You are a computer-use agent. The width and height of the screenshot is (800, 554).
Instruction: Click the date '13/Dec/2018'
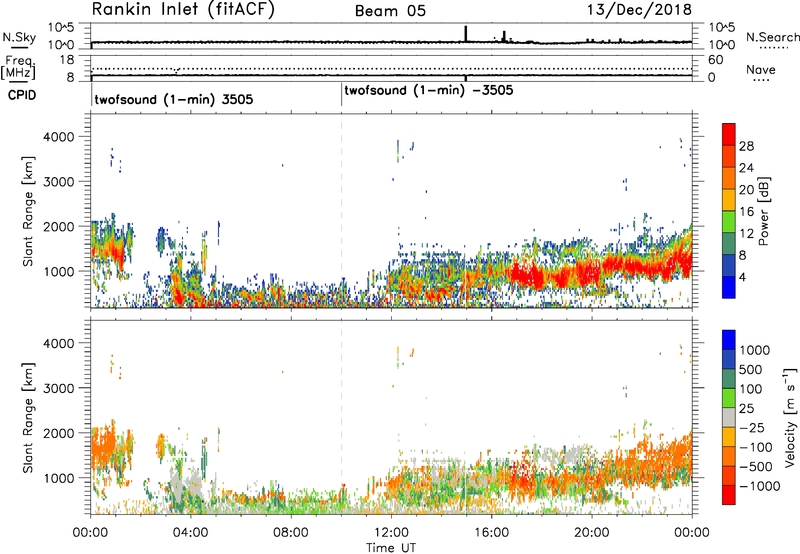[x=639, y=10]
